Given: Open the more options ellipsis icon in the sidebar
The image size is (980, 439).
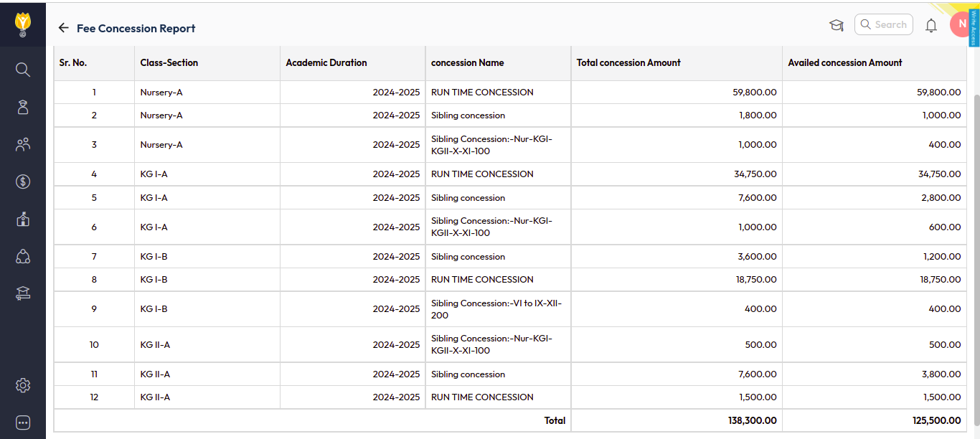Looking at the screenshot, I should [x=23, y=423].
